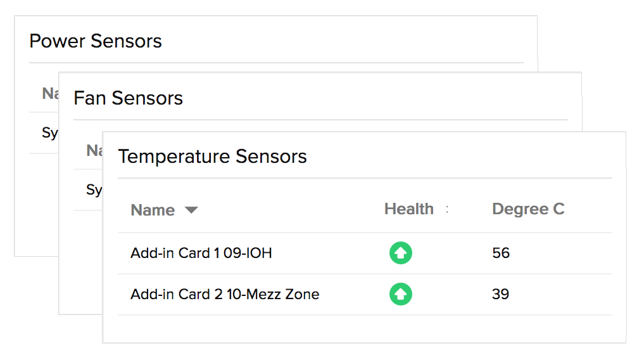
Task: Click the temperature value 56
Action: click(501, 253)
